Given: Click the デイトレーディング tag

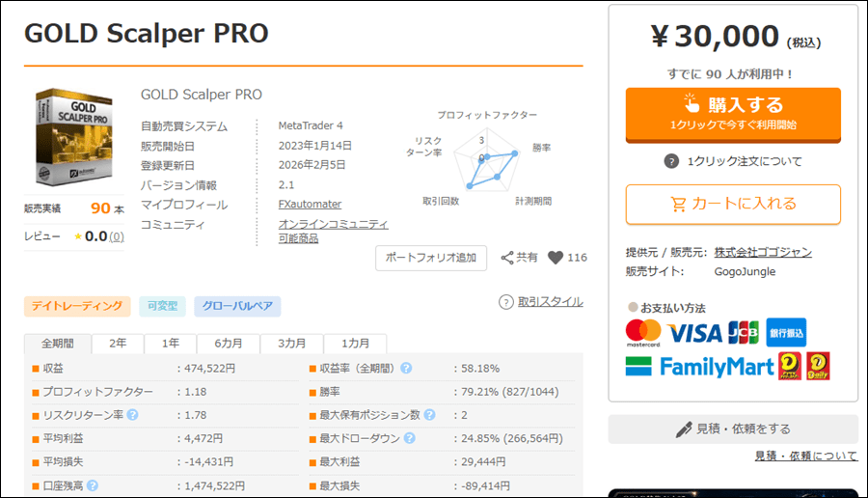Looking at the screenshot, I should click(x=77, y=306).
